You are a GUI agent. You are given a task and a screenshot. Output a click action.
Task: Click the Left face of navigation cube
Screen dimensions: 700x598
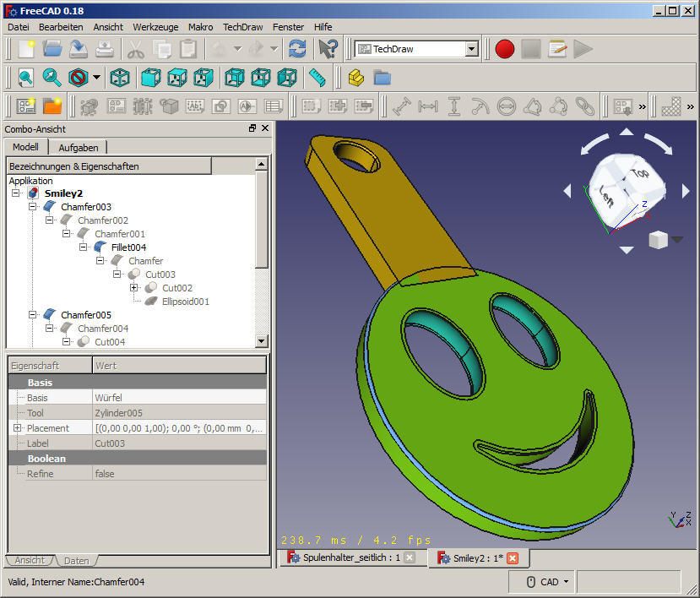[605, 197]
